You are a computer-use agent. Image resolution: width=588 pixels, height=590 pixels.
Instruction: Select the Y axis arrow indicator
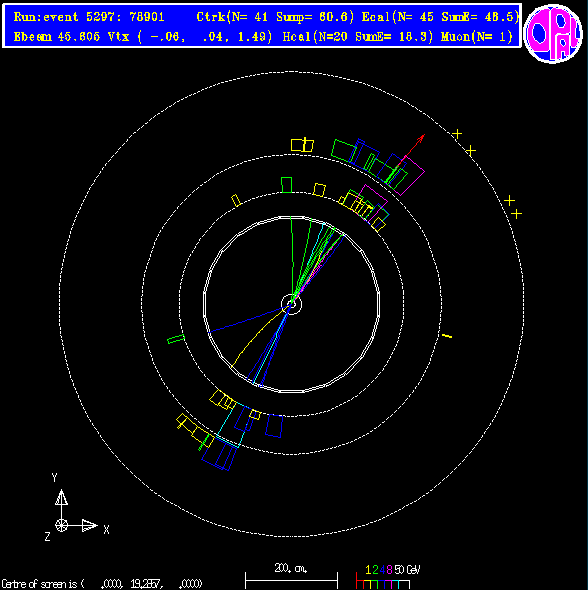61,497
